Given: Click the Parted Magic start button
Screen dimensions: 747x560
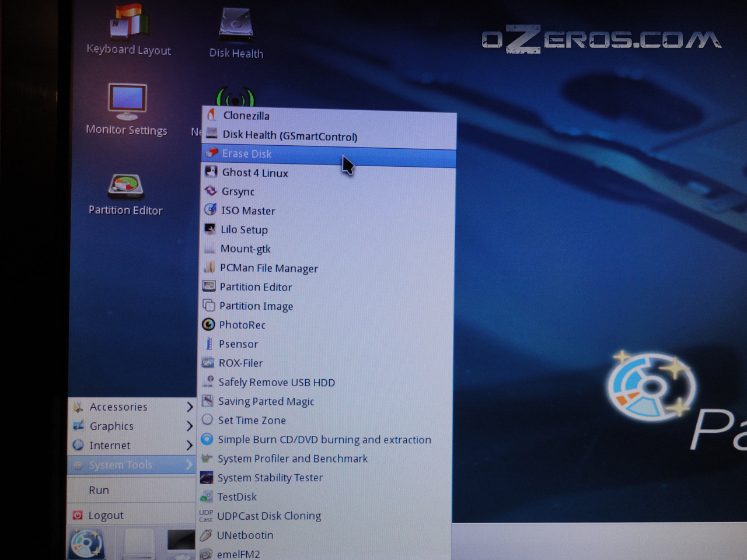Looking at the screenshot, I should (x=86, y=544).
